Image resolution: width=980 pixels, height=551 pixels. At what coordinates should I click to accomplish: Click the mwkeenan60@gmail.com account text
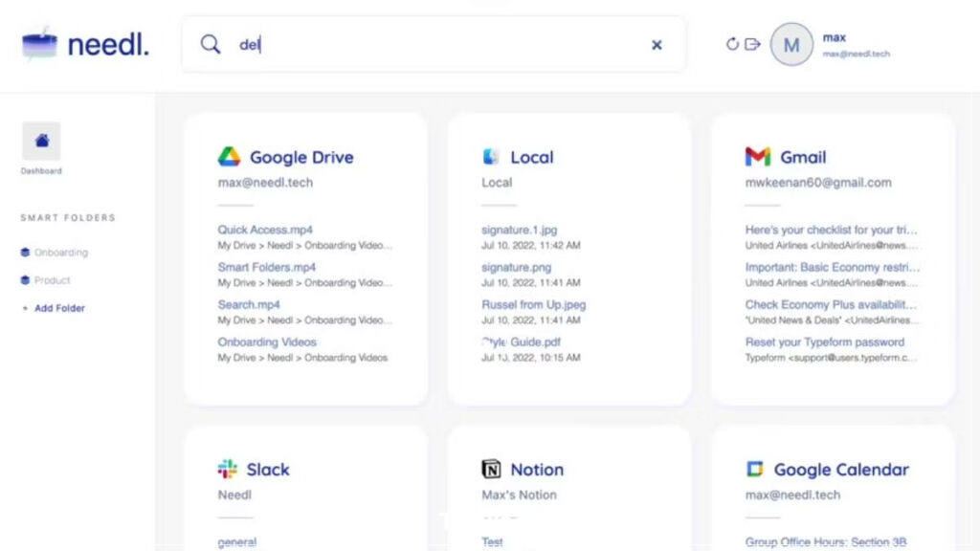(x=818, y=183)
